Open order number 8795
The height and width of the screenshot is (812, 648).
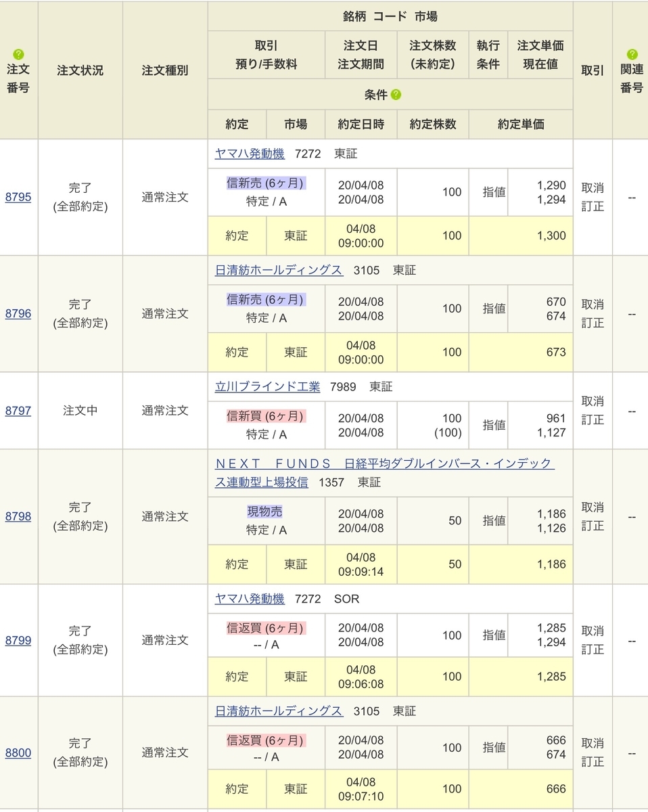(18, 198)
